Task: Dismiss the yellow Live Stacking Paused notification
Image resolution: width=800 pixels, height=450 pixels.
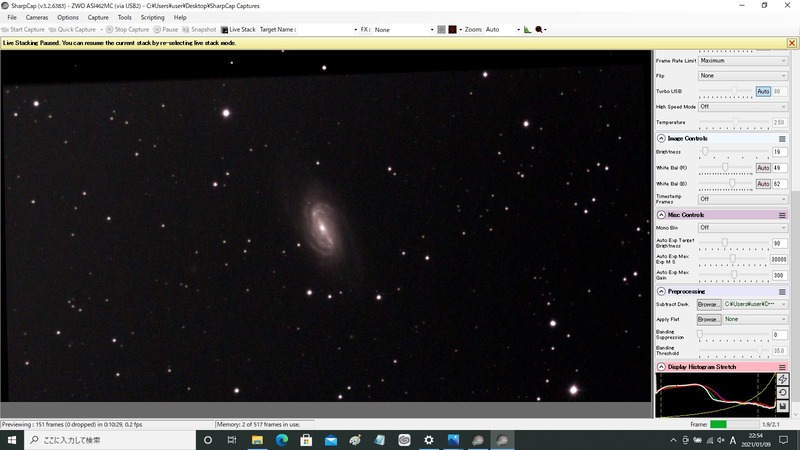Action: (792, 43)
